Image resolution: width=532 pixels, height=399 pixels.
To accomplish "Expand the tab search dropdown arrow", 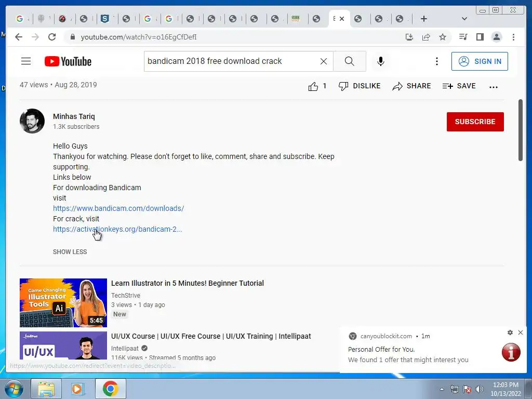I will [x=464, y=19].
